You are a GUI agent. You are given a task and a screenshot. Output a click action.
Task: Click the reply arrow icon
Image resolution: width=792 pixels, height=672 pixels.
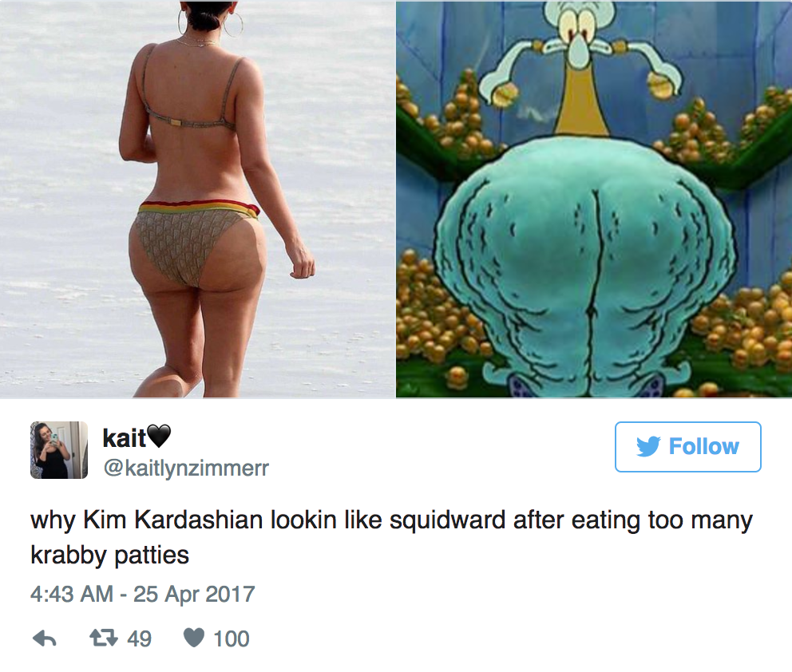tap(45, 638)
